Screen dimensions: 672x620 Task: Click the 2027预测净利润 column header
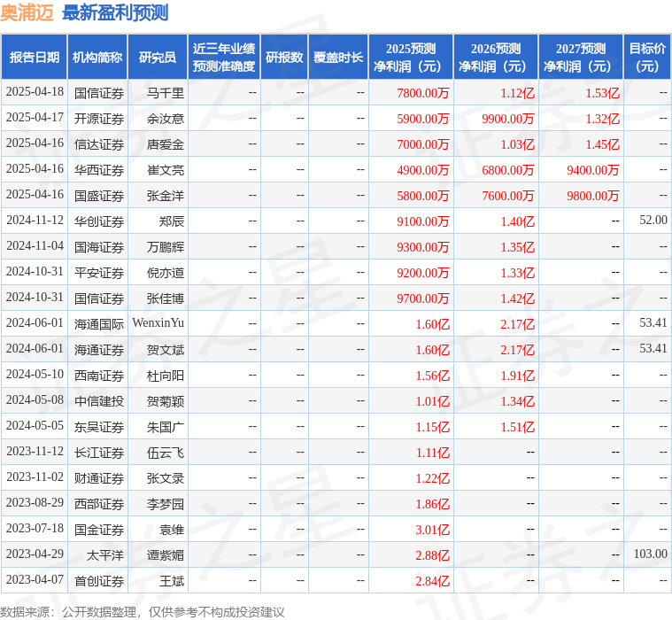pos(581,57)
